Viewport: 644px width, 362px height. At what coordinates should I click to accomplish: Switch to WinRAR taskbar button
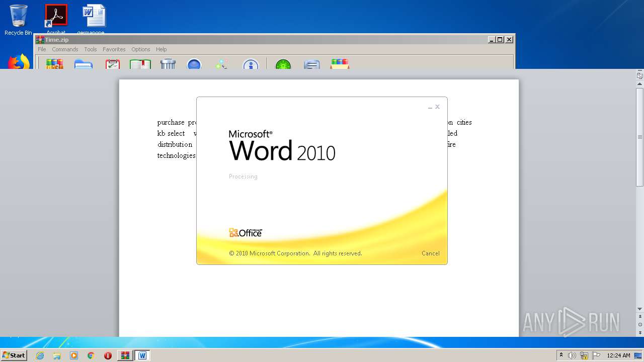(125, 355)
